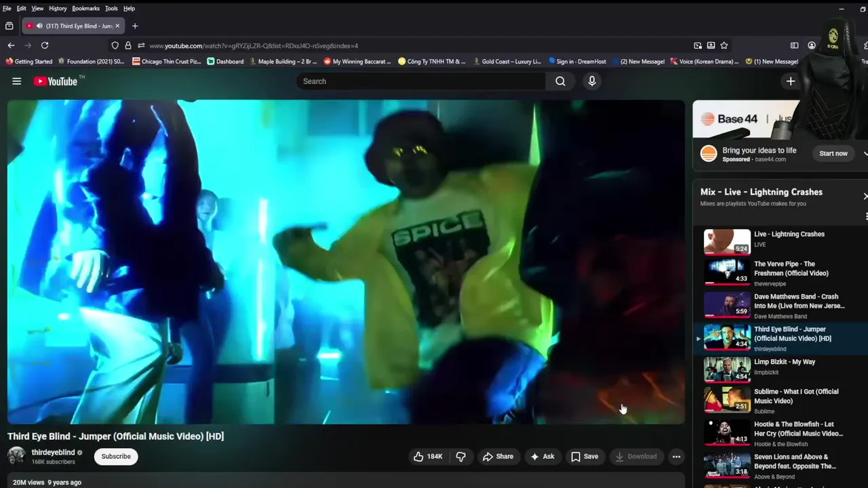
Task: Open the Tools menu
Action: [x=111, y=8]
